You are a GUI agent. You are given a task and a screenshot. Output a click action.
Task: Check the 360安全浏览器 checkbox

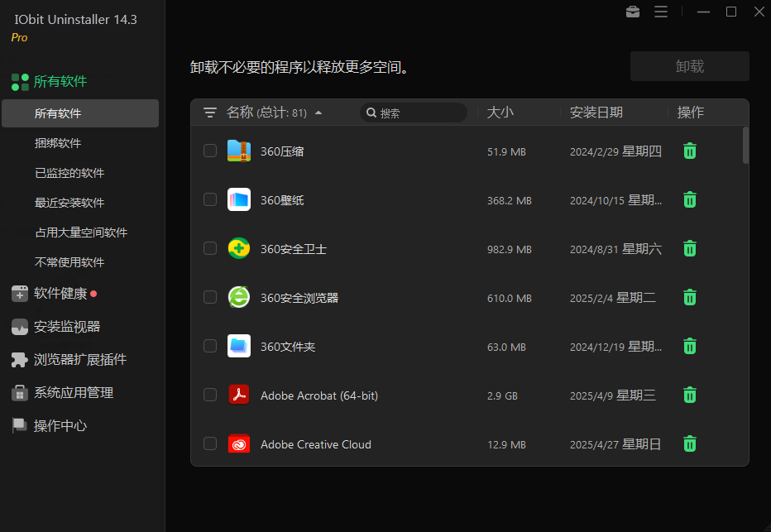[210, 297]
